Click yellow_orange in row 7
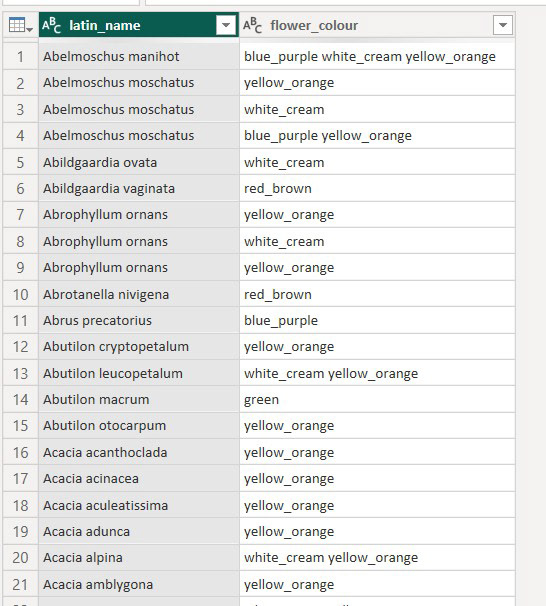The image size is (546, 606). 377,215
